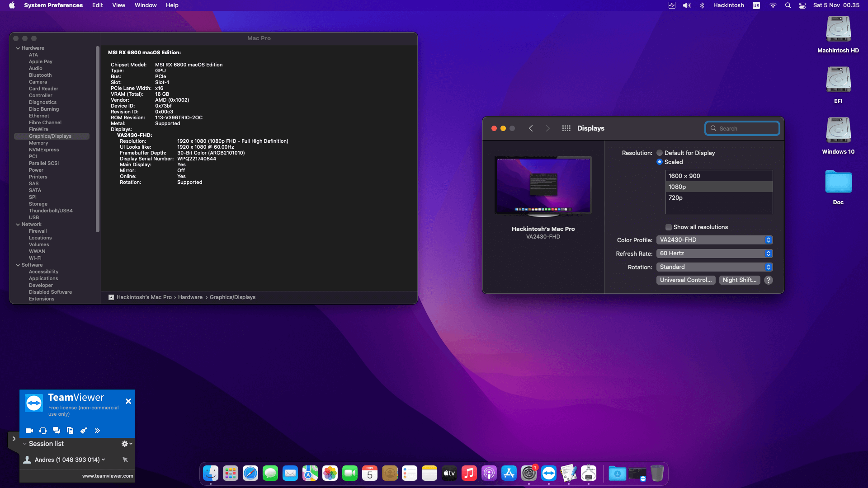This screenshot has height=488, width=868.
Task: Open the Window menu
Action: pyautogui.click(x=146, y=5)
